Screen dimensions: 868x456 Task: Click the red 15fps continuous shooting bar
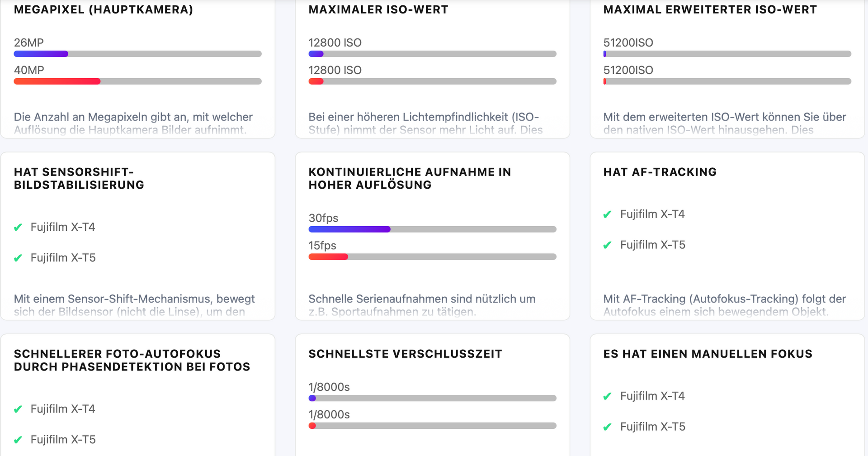pos(328,257)
